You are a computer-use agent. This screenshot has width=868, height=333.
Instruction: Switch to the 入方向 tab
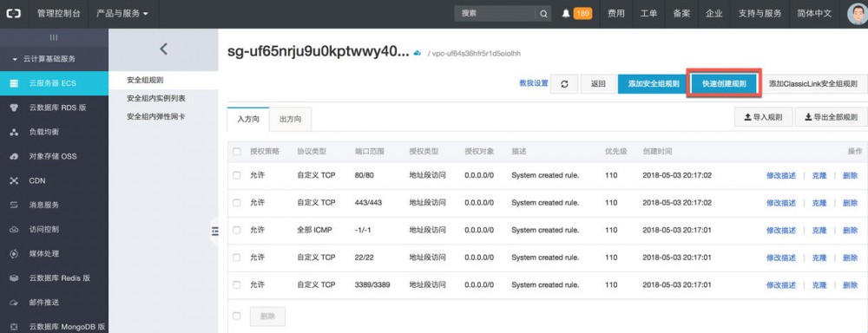(x=248, y=120)
